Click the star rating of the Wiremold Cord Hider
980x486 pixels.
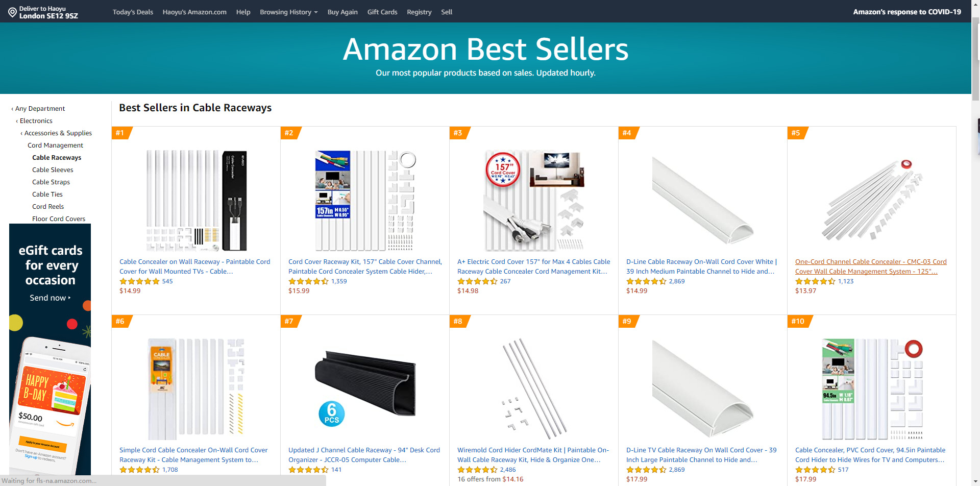[477, 470]
